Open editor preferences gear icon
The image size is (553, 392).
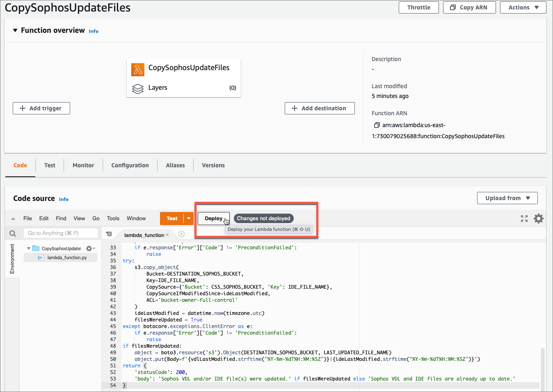tap(539, 219)
